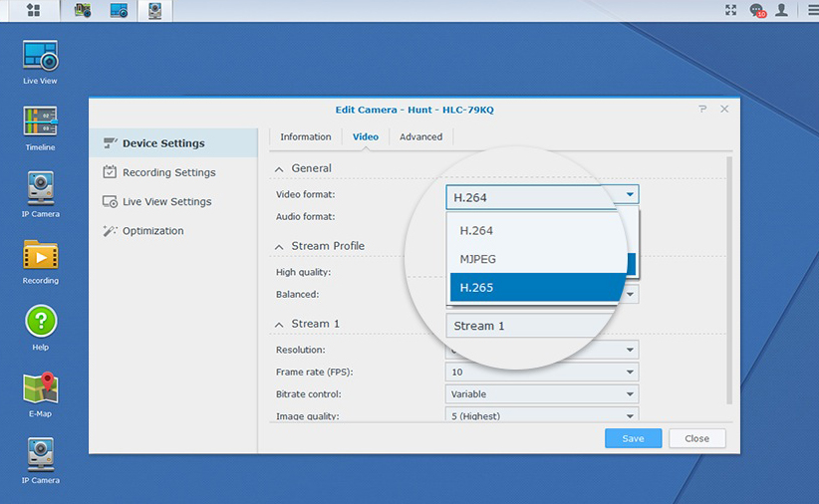
Task: Open the user account icon
Action: point(782,10)
